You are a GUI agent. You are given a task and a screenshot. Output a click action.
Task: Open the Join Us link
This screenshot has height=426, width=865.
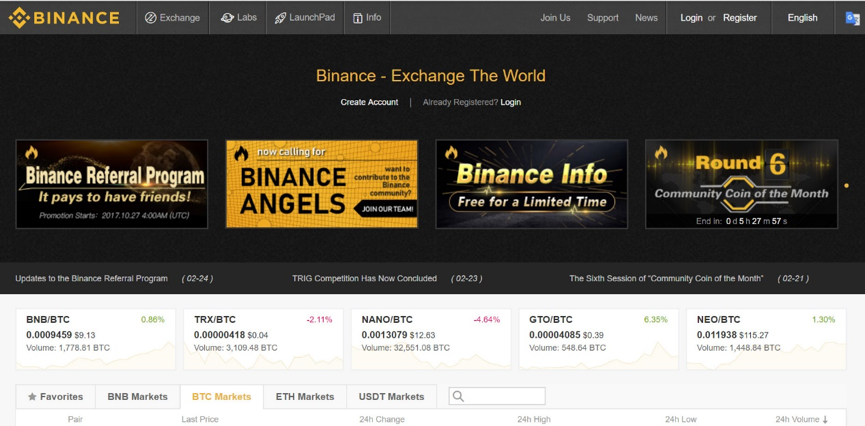[555, 18]
